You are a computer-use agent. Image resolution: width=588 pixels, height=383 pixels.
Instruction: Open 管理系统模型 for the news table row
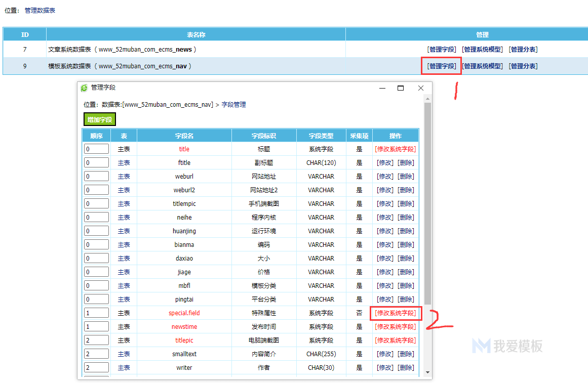(x=482, y=50)
